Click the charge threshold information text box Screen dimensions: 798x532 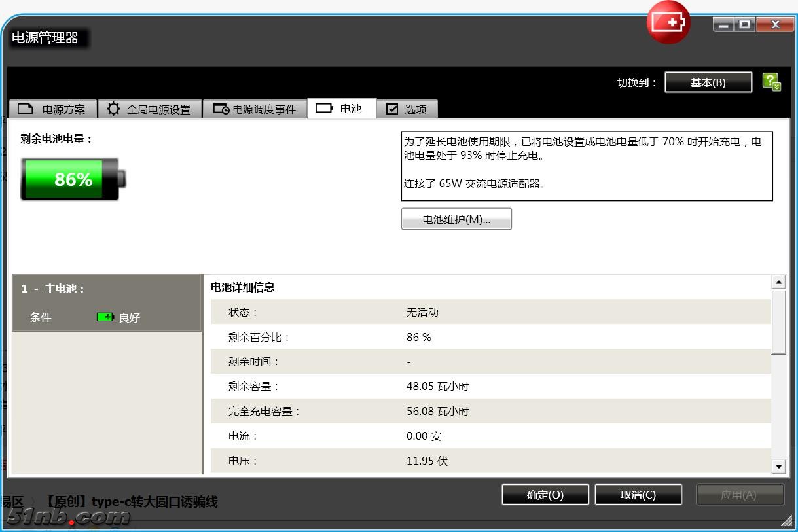click(x=587, y=166)
